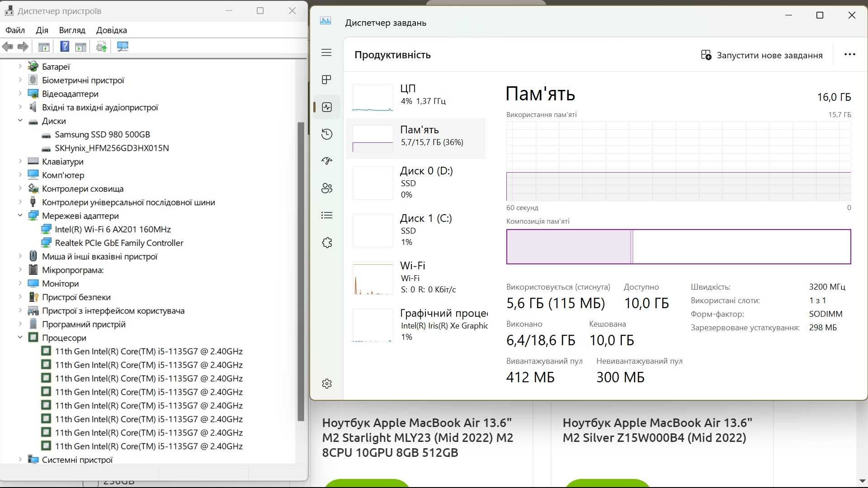
Task: Expand the Пристрої безпеки node
Action: point(20,297)
